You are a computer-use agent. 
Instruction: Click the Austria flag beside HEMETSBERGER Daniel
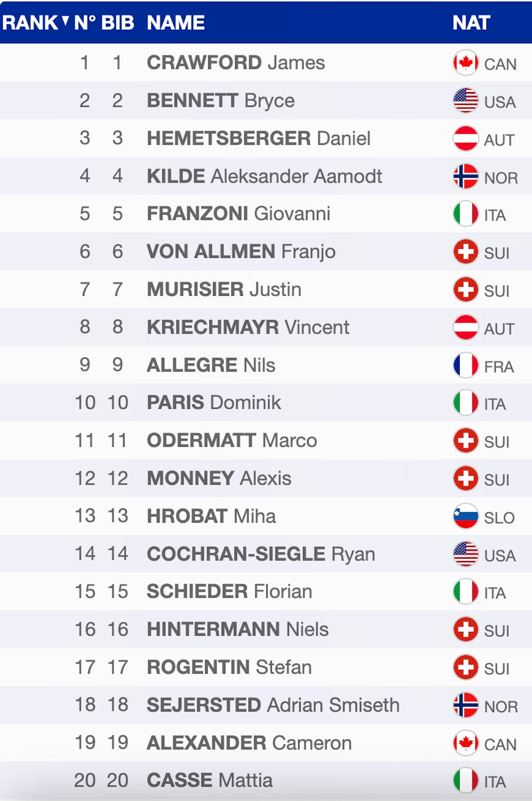coord(465,138)
